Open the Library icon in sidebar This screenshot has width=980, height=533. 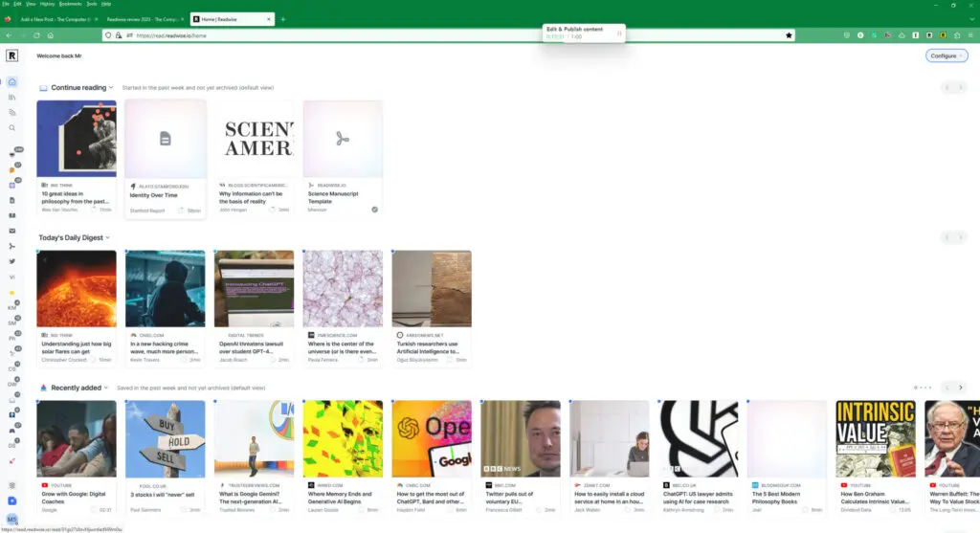coord(11,98)
